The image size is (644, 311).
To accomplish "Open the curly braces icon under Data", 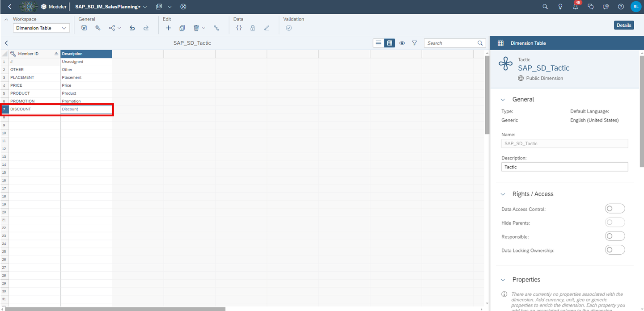I will pyautogui.click(x=239, y=28).
